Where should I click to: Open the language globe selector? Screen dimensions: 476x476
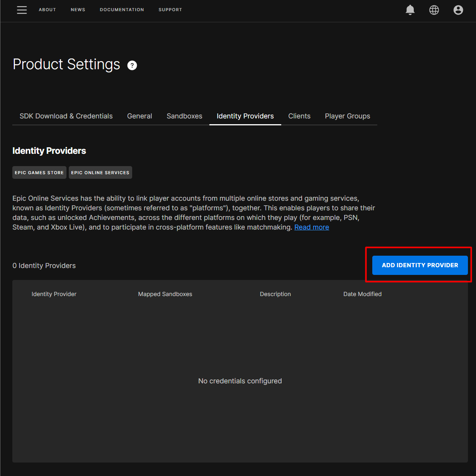click(x=434, y=10)
